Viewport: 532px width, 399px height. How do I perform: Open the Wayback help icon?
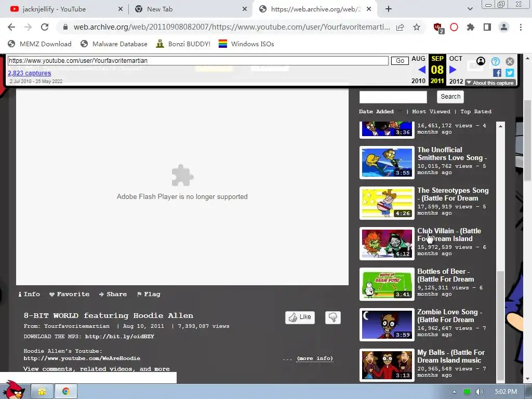tap(495, 61)
